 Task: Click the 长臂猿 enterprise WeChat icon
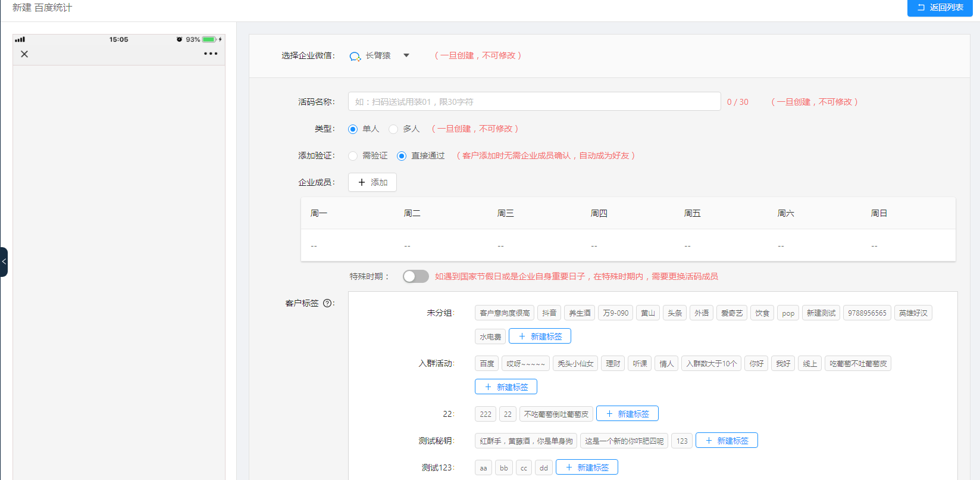pyautogui.click(x=355, y=56)
